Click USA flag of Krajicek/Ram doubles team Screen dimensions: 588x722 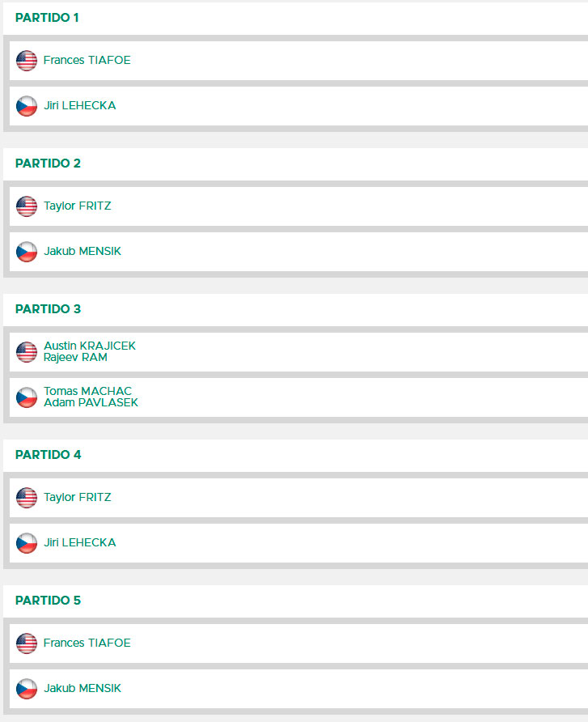pos(27,352)
